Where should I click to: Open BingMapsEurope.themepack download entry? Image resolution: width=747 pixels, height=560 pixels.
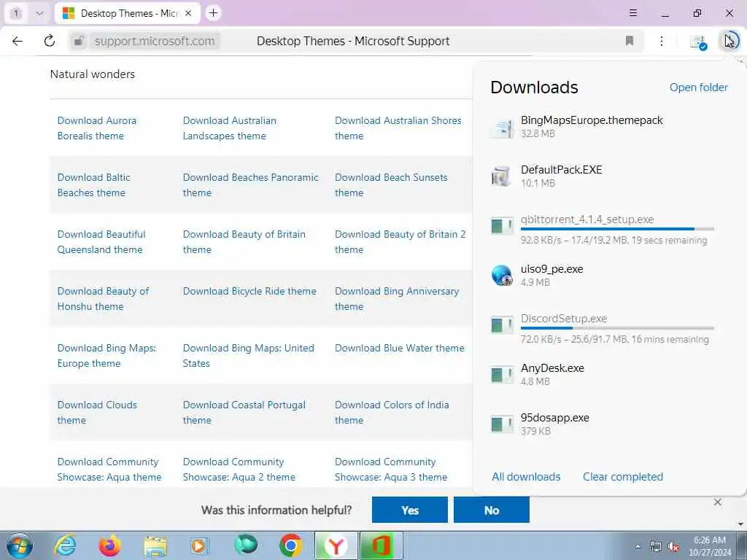(x=609, y=127)
